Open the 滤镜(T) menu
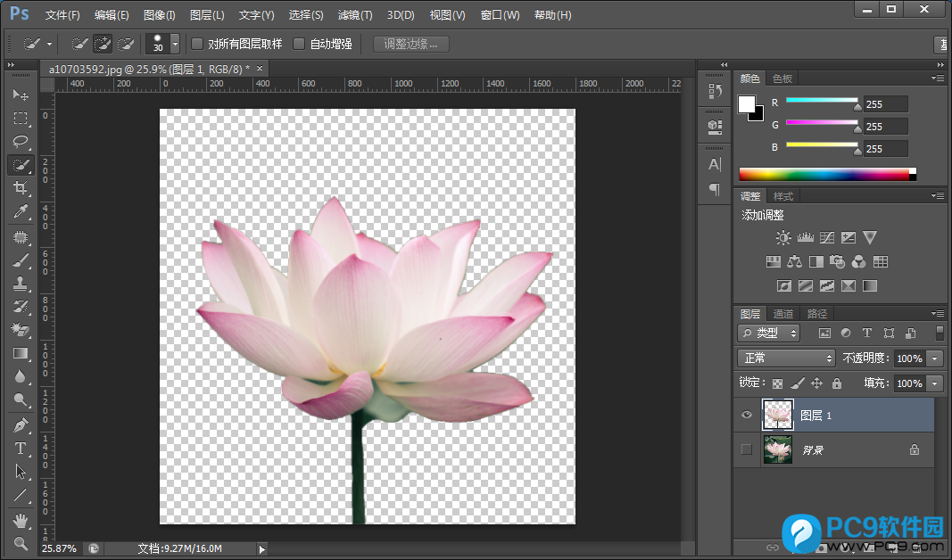 pos(355,14)
